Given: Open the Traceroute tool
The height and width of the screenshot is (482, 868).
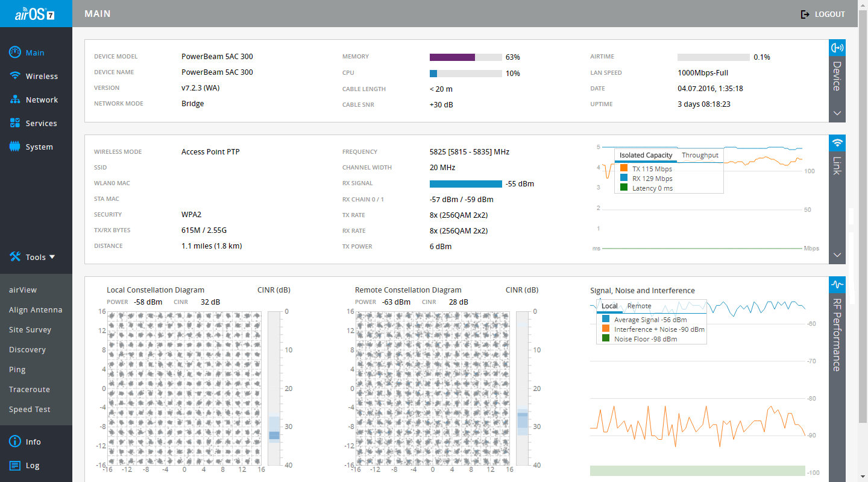Looking at the screenshot, I should (x=30, y=390).
